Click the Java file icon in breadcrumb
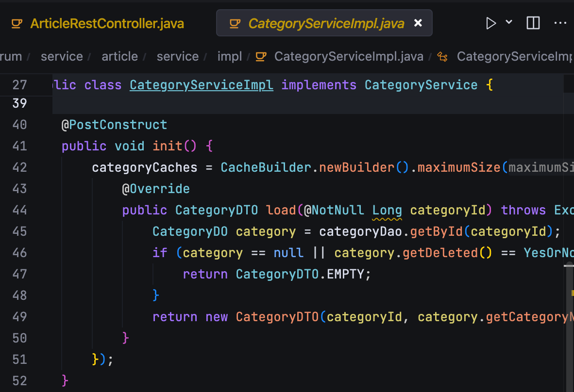The width and height of the screenshot is (574, 392). coord(261,57)
